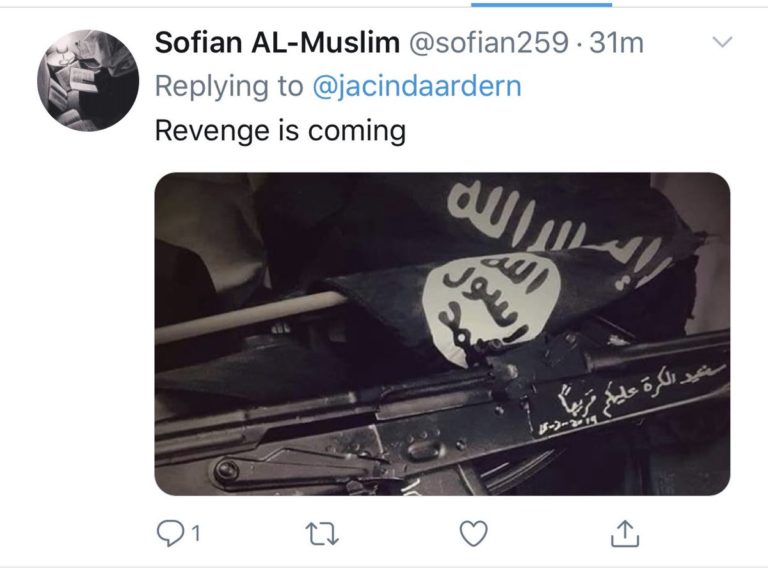The image size is (768, 573).
Task: Select the "Revenge is coming" tweet text
Action: [x=280, y=131]
